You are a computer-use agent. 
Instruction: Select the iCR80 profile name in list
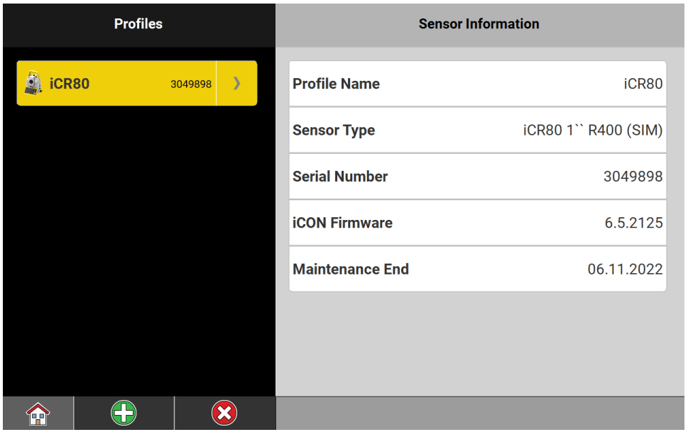pyautogui.click(x=70, y=83)
